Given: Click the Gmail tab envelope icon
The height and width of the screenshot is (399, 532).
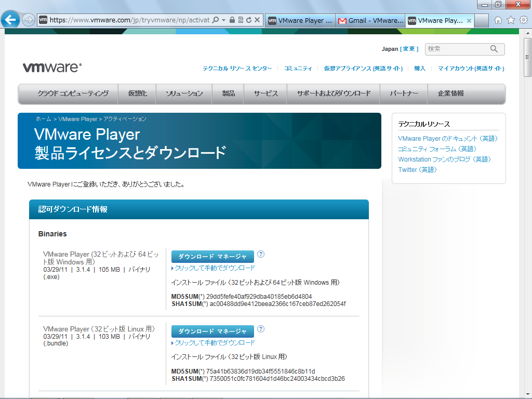Looking at the screenshot, I should [x=342, y=21].
